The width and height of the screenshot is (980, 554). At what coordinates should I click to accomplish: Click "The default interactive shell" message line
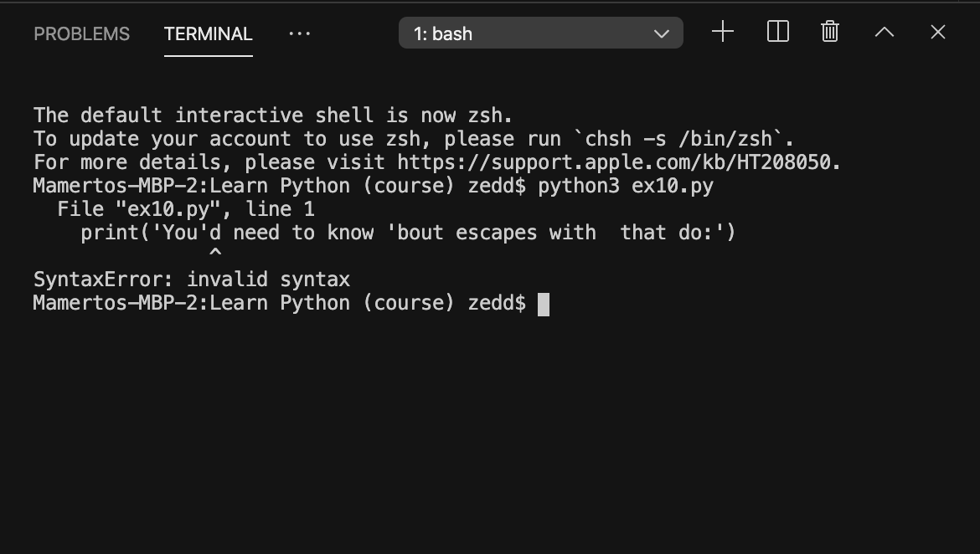click(272, 115)
